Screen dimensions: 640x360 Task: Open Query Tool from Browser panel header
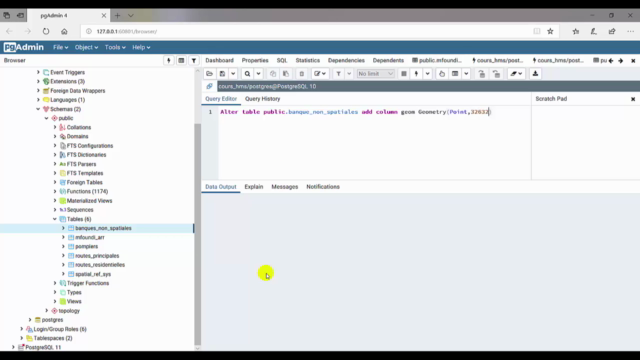[x=169, y=60]
